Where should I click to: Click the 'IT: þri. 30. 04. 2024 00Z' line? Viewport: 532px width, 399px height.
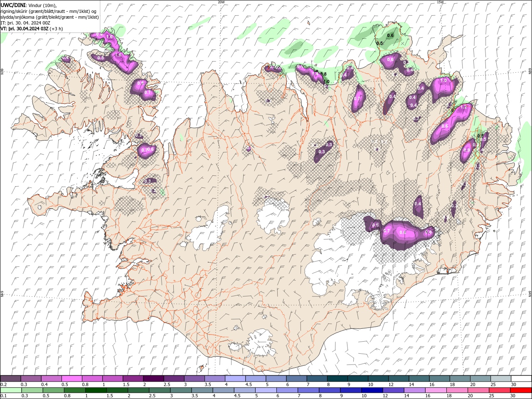point(26,23)
